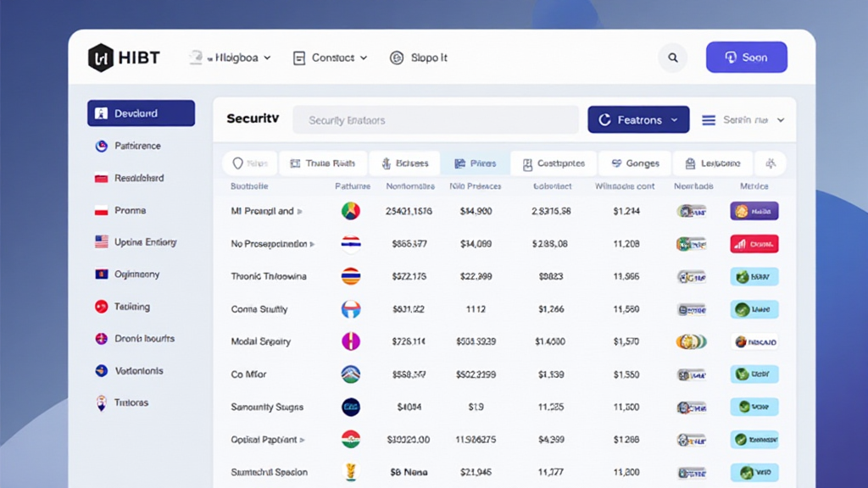Click the toggle pill in the first table row
The width and height of the screenshot is (868, 488).
tap(692, 211)
